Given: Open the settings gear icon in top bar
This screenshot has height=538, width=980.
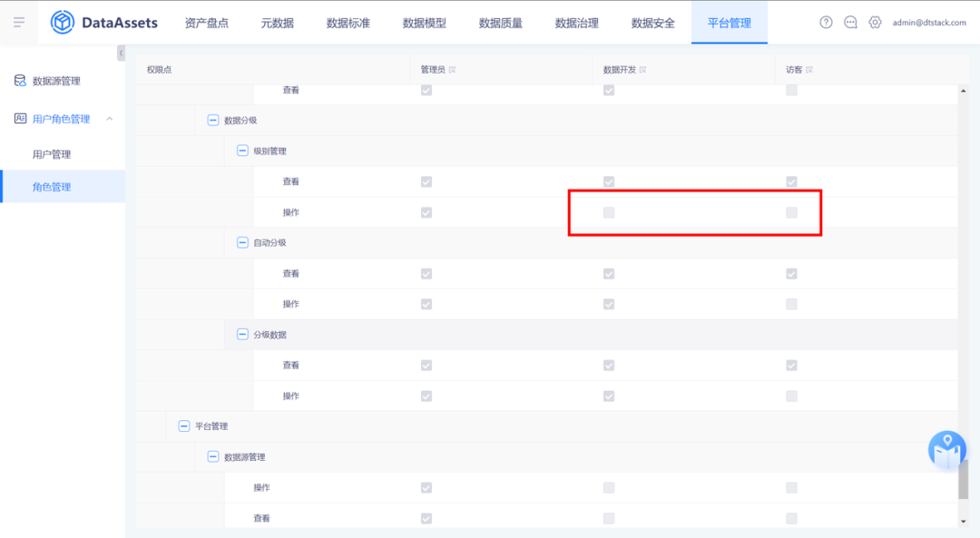Looking at the screenshot, I should click(875, 22).
